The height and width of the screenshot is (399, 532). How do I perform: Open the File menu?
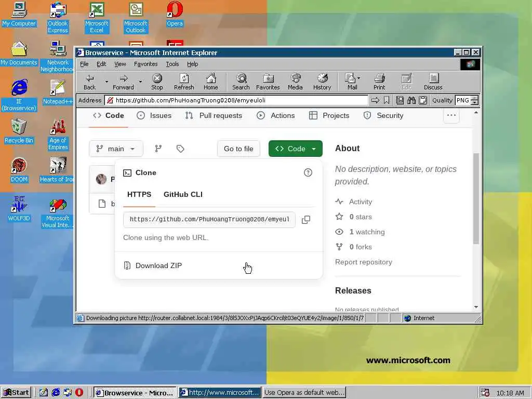[84, 64]
